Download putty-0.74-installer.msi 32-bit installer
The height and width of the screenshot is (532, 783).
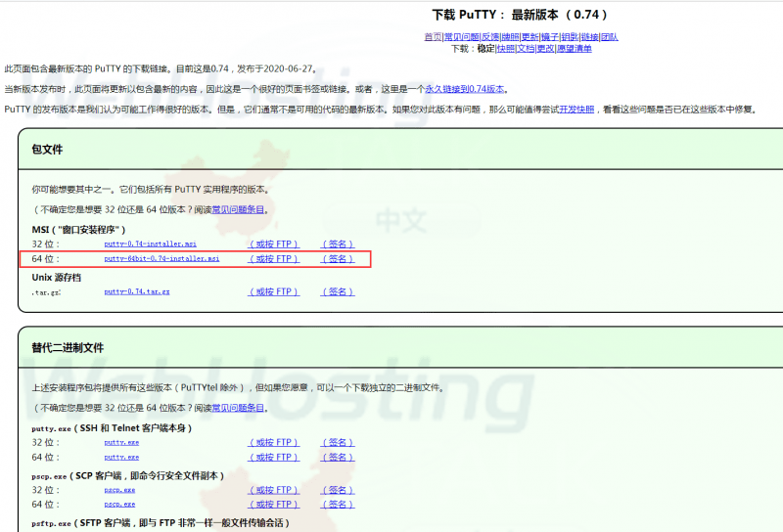point(150,244)
